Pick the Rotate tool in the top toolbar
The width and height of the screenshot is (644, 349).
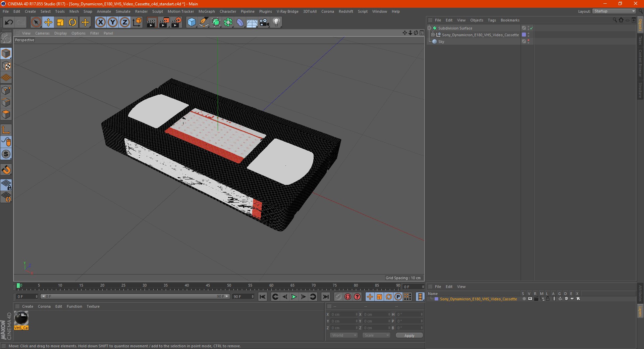click(x=72, y=22)
